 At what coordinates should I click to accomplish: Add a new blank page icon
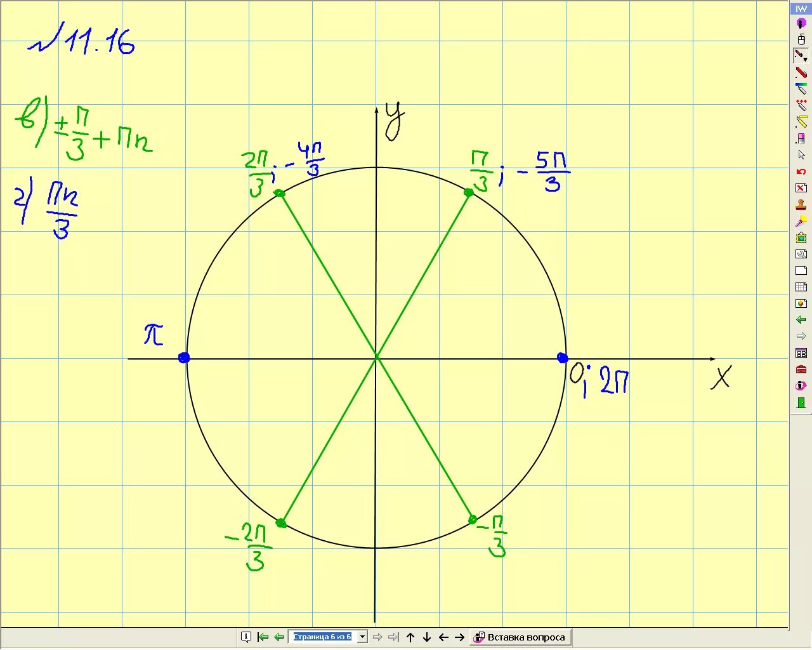(801, 271)
